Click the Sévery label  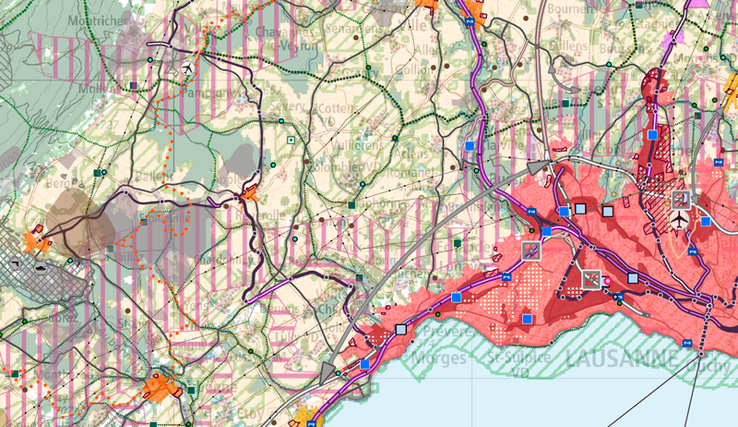[x=288, y=106]
